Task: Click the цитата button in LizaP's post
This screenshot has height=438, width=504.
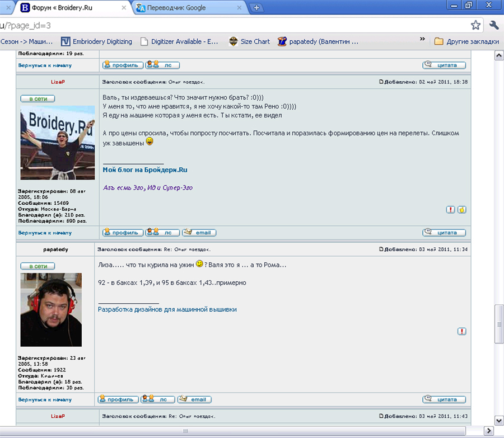Action: tap(444, 232)
